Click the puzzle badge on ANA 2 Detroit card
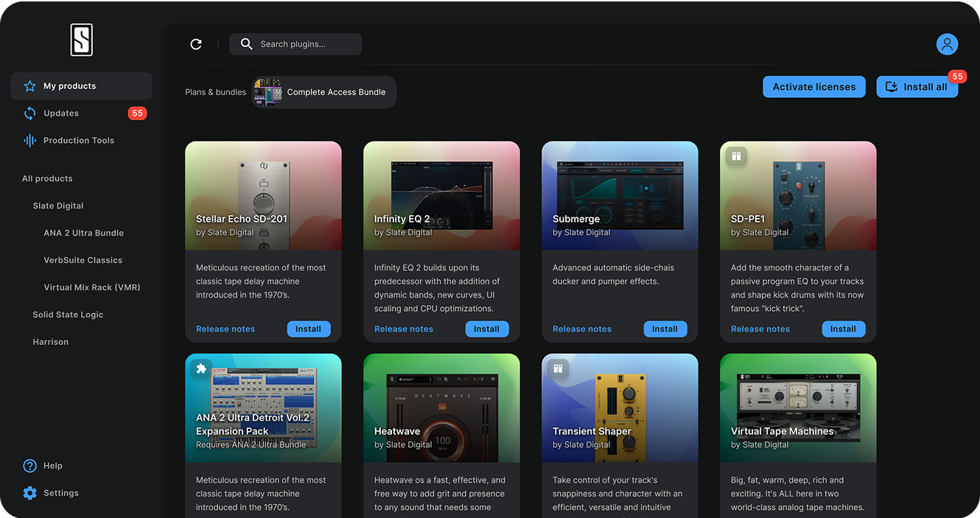Screen dimensions: 980x518 (x=200, y=368)
